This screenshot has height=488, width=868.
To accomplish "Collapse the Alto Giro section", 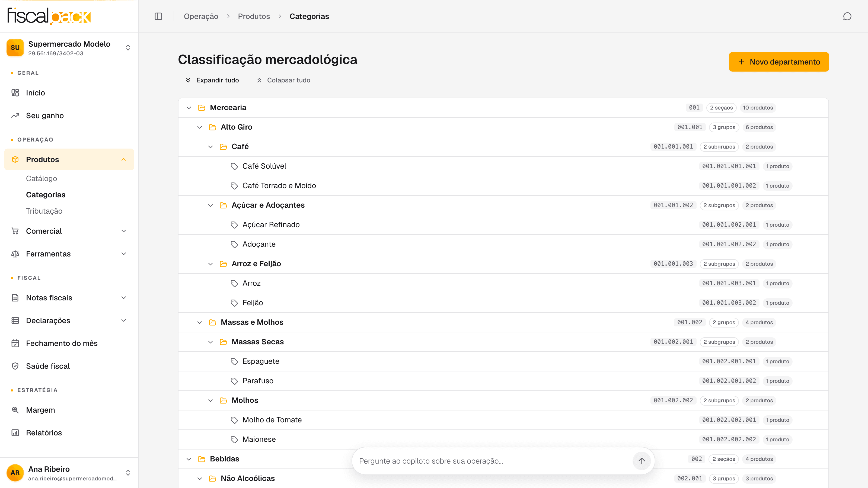I will click(x=199, y=127).
